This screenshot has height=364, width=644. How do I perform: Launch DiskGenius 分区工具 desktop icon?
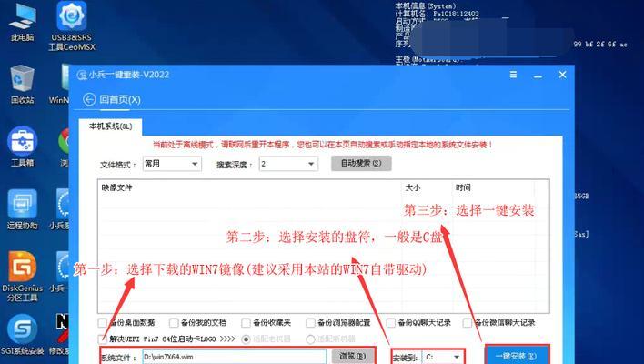click(x=22, y=276)
